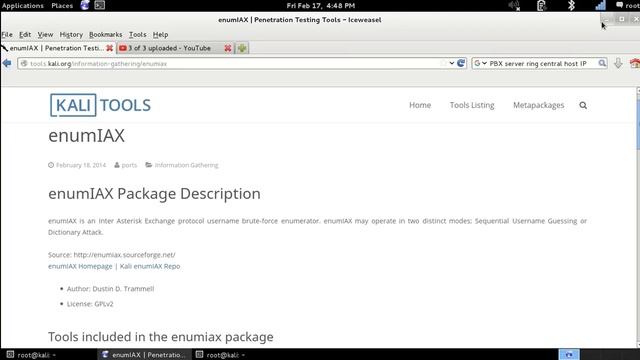Image resolution: width=640 pixels, height=360 pixels.
Task: Click the Author Dustin D. Trammell line
Action: [110, 289]
